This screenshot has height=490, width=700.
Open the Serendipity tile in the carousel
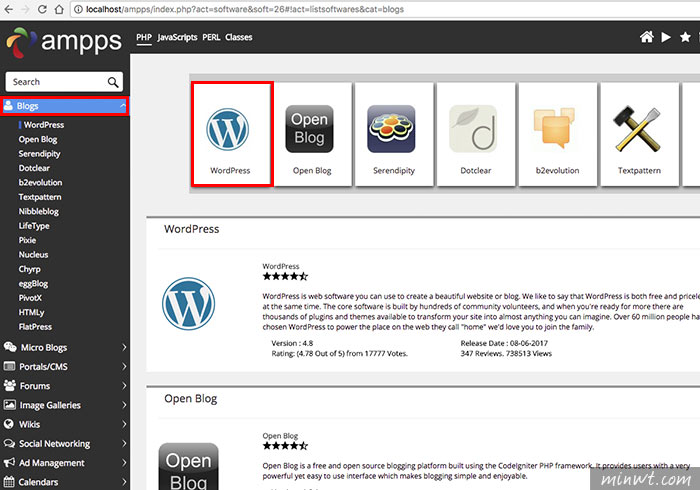pyautogui.click(x=394, y=134)
